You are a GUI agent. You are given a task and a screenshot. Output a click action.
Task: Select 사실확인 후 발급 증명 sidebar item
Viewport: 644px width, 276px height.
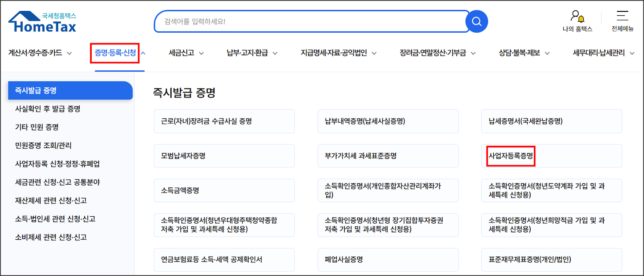point(47,109)
